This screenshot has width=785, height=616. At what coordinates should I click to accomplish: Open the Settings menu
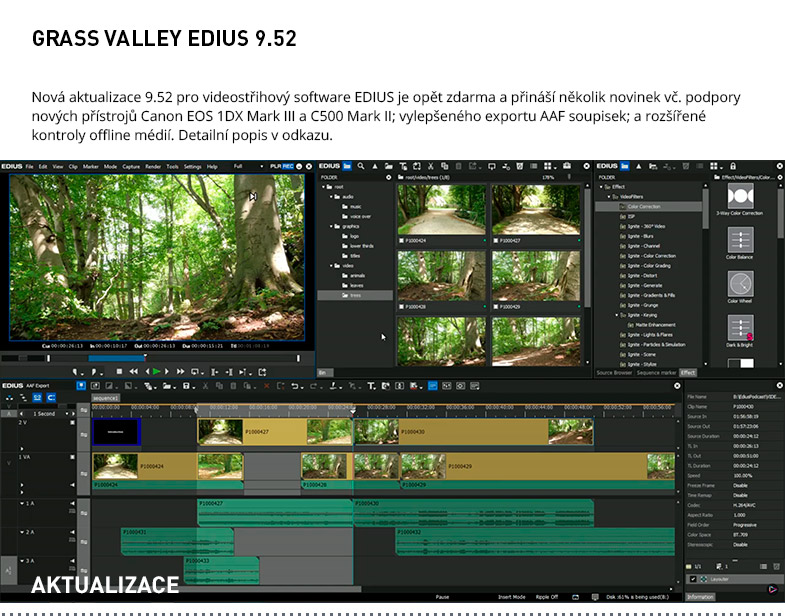pos(192,167)
